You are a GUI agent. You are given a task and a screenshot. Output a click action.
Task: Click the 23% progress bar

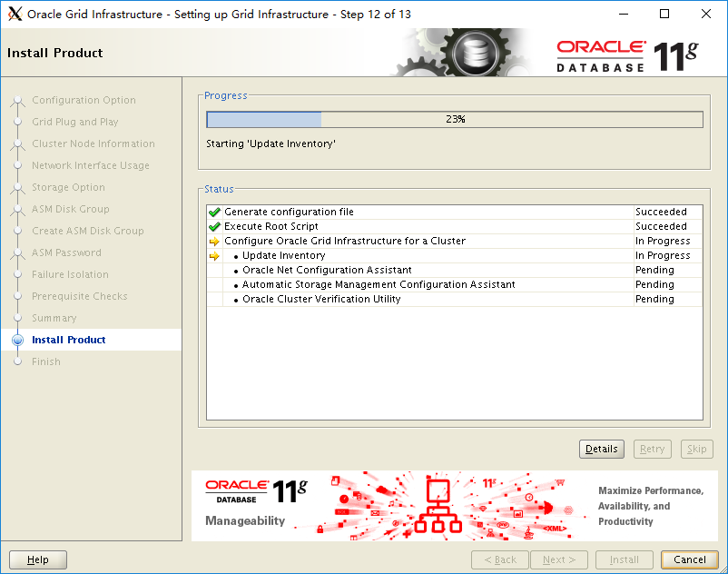point(455,119)
